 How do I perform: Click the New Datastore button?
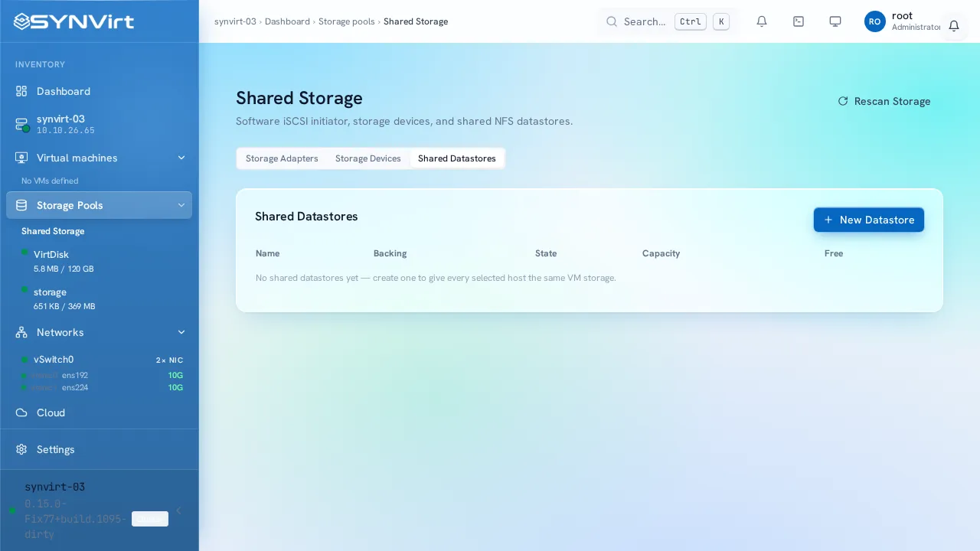869,220
